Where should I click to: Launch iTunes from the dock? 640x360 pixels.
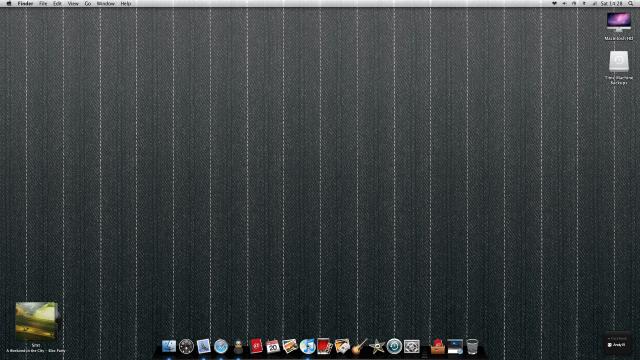click(307, 346)
